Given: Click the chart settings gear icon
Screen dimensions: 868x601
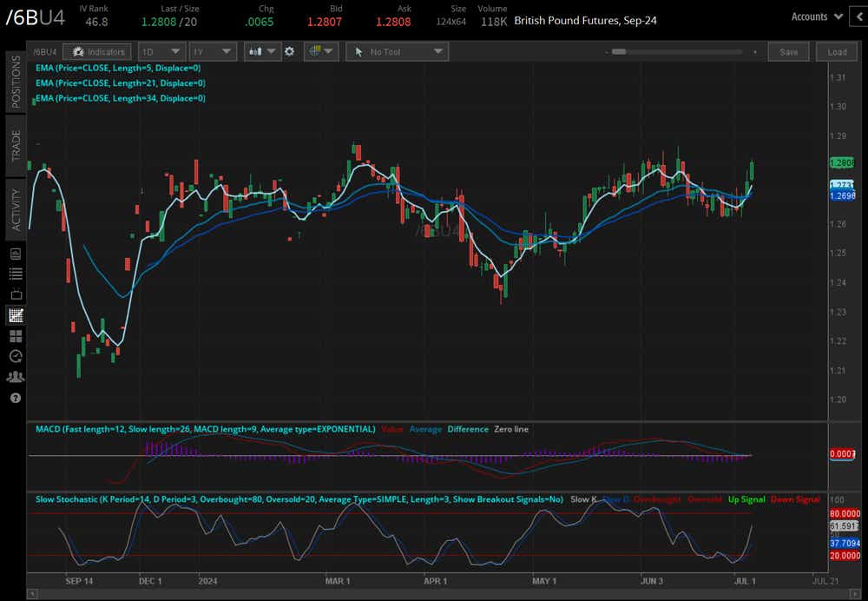Looking at the screenshot, I should click(290, 52).
